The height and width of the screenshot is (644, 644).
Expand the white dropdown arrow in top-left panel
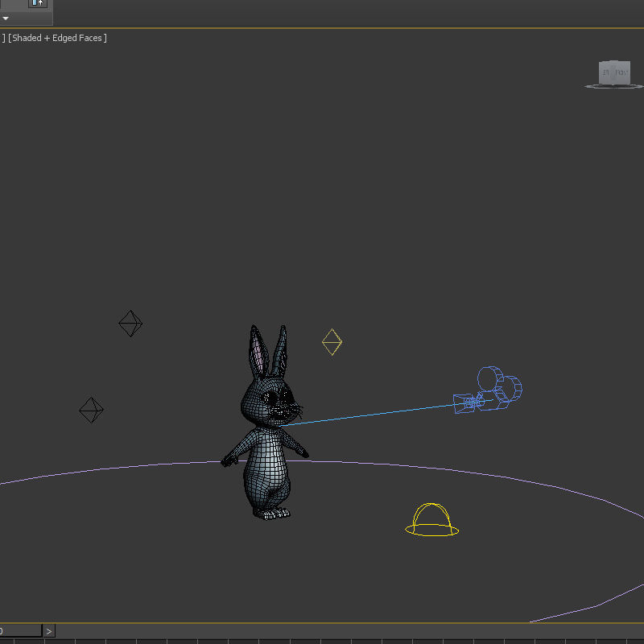(6, 18)
